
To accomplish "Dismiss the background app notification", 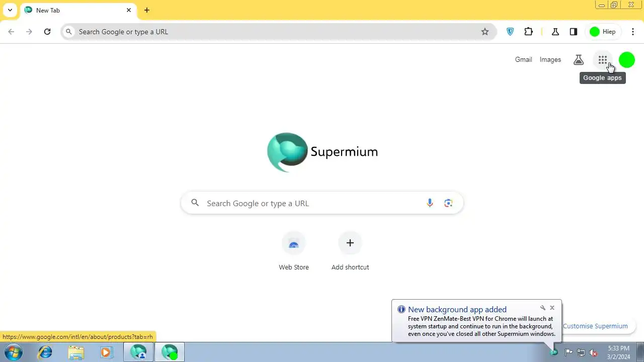I will pyautogui.click(x=552, y=308).
